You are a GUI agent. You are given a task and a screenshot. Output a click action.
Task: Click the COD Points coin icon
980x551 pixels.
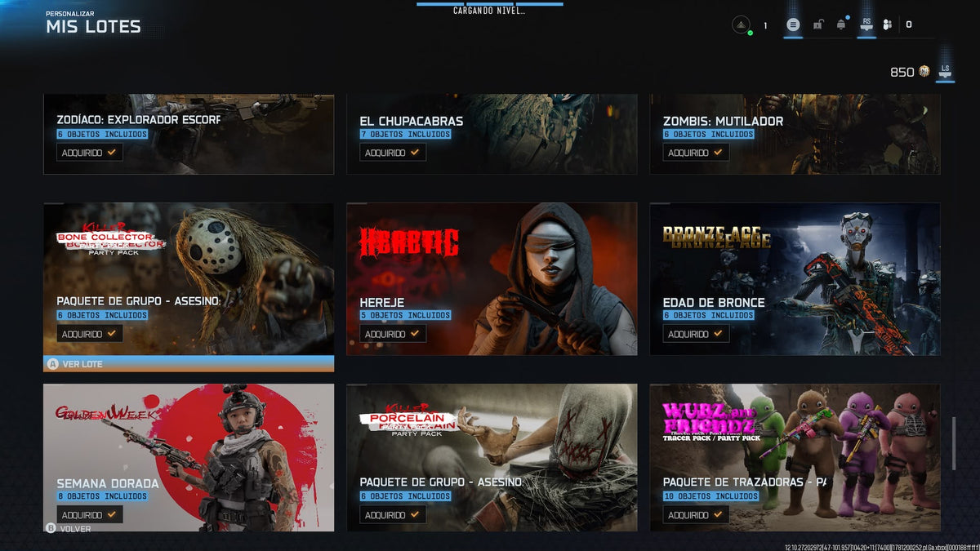924,72
